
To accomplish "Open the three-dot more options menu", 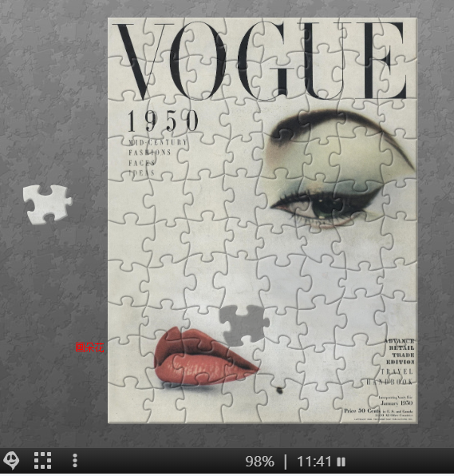I will click(x=75, y=461).
